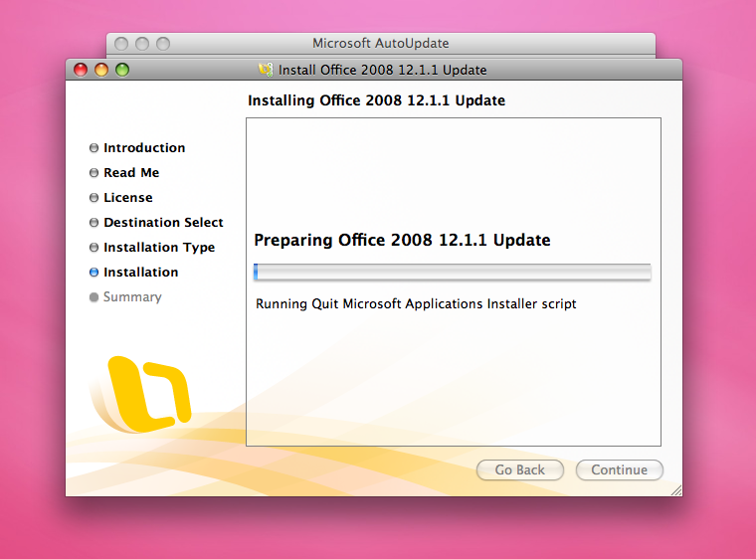Click the yellow Office logo graphic
Viewport: 756px width, 559px height.
tap(141, 394)
